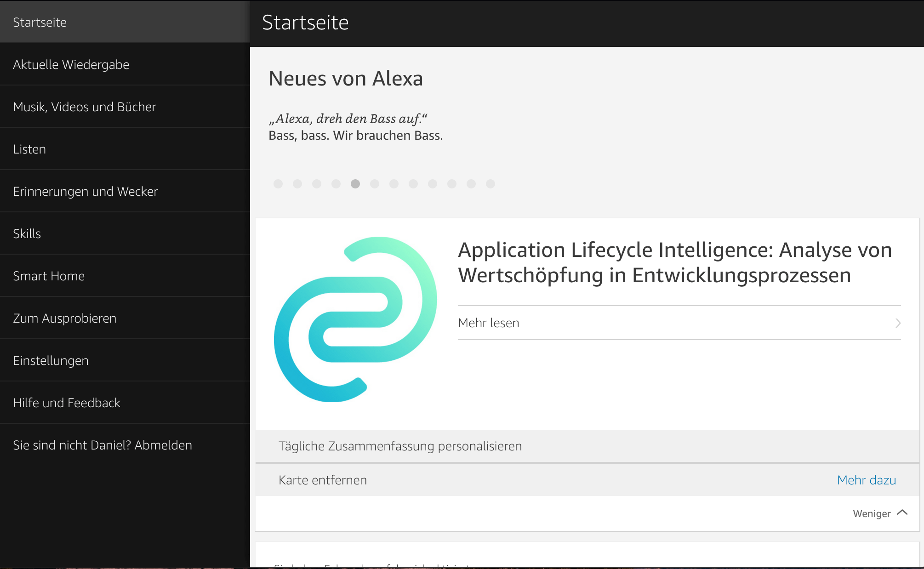Click the chevron arrow beside Mehr lesen
Screen dimensions: 924x569
point(898,323)
